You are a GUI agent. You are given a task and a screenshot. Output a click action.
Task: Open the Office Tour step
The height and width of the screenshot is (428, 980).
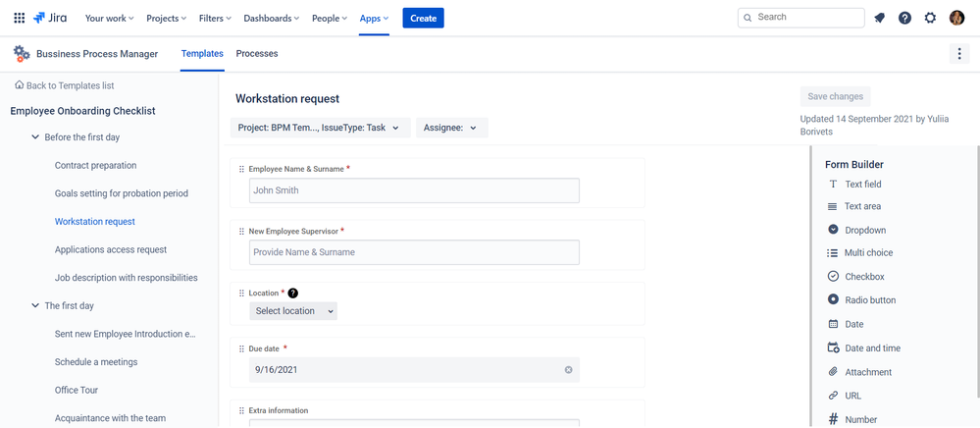pyautogui.click(x=77, y=391)
